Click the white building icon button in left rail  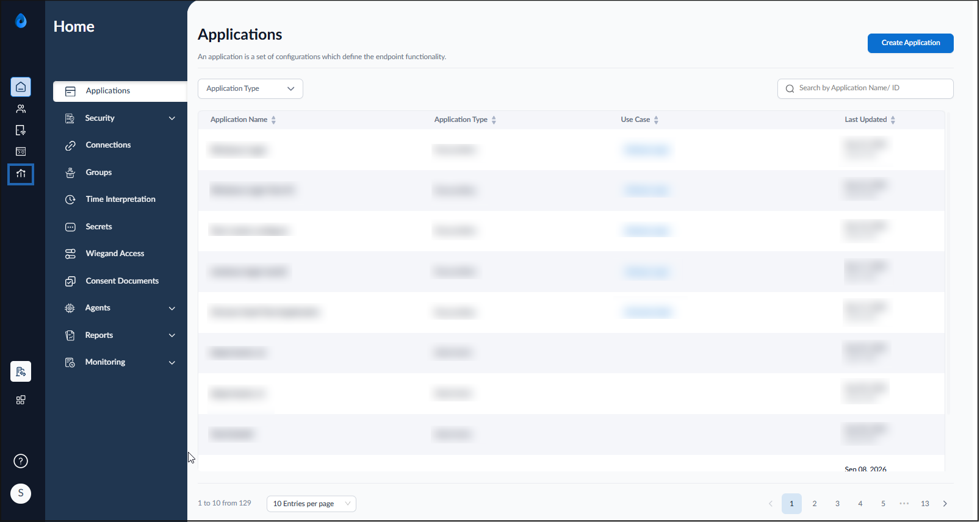pyautogui.click(x=21, y=371)
